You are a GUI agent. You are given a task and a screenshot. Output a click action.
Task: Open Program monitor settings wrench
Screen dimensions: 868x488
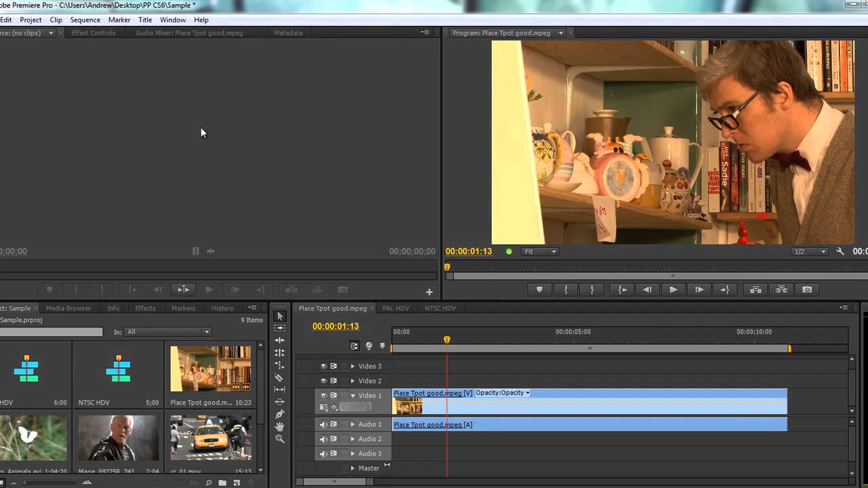(x=840, y=251)
